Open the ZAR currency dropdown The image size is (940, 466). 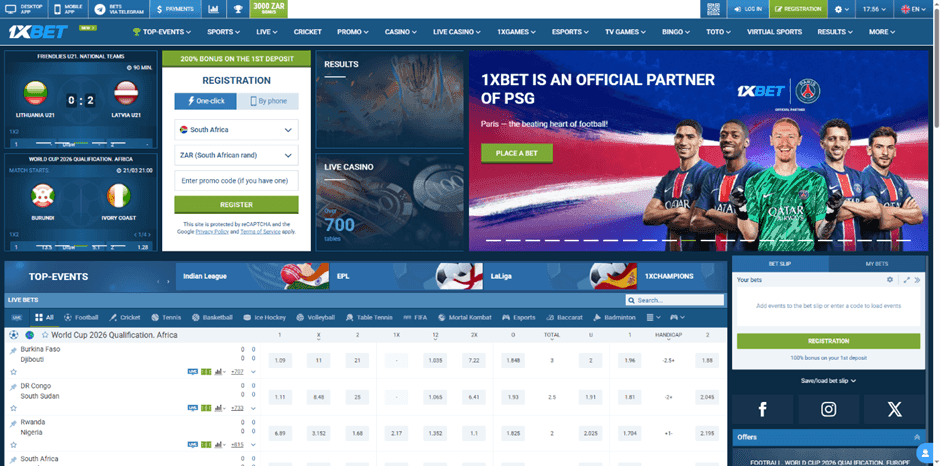click(236, 155)
